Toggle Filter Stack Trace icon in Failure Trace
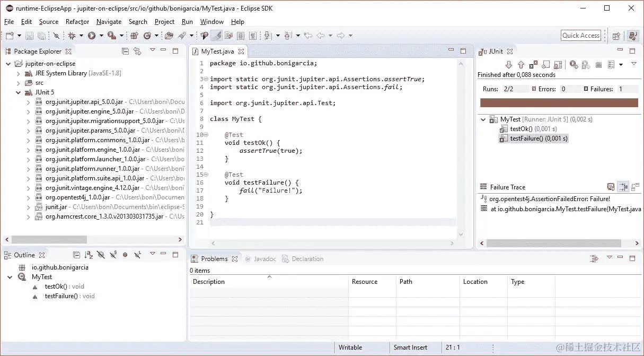 point(623,187)
